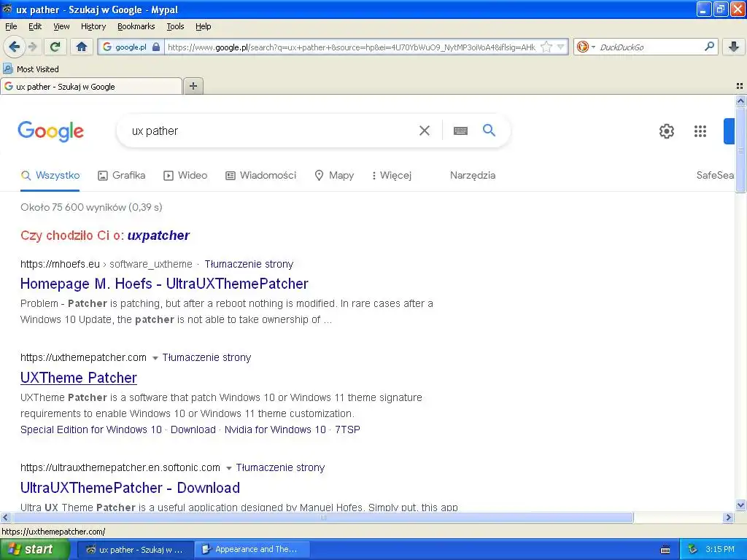Click the magnifier in DuckDuckGo search box
The width and height of the screenshot is (747, 560).
[x=709, y=47]
